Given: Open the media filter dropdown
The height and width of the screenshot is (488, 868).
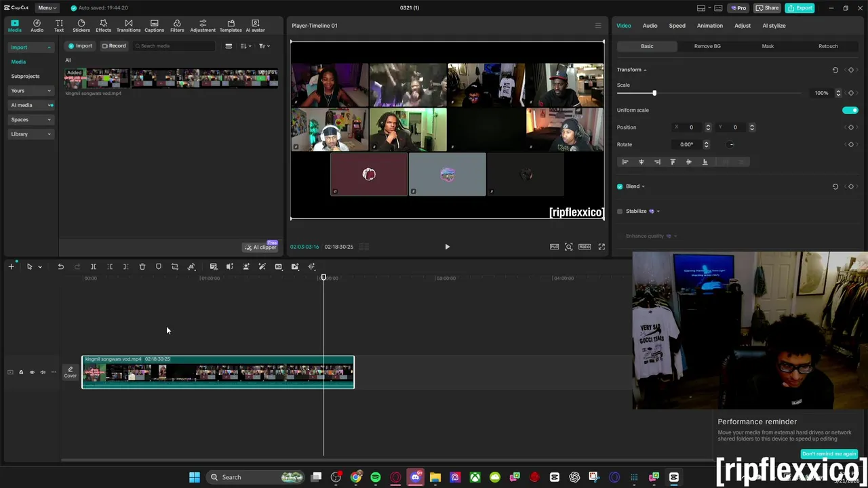Looking at the screenshot, I should point(264,46).
